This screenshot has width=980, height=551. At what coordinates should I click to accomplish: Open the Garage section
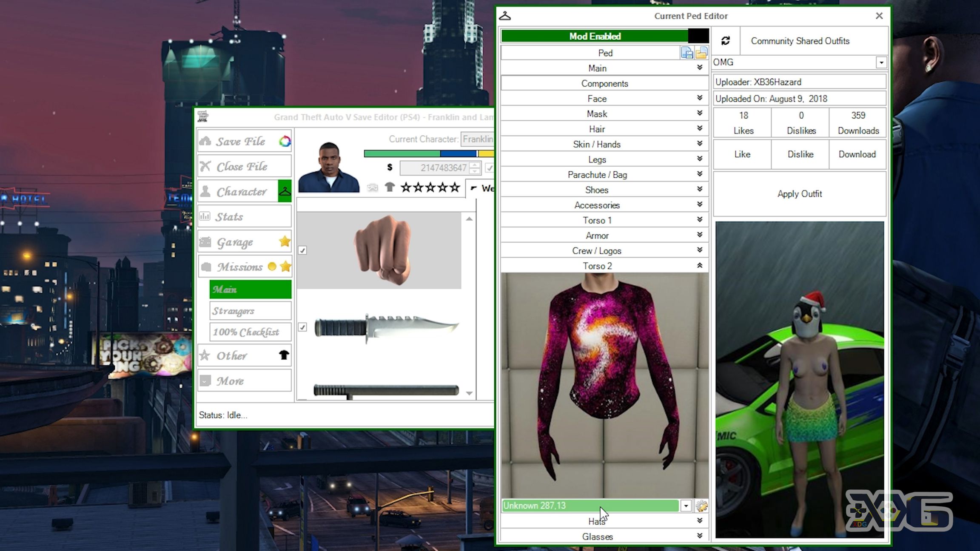coord(245,241)
